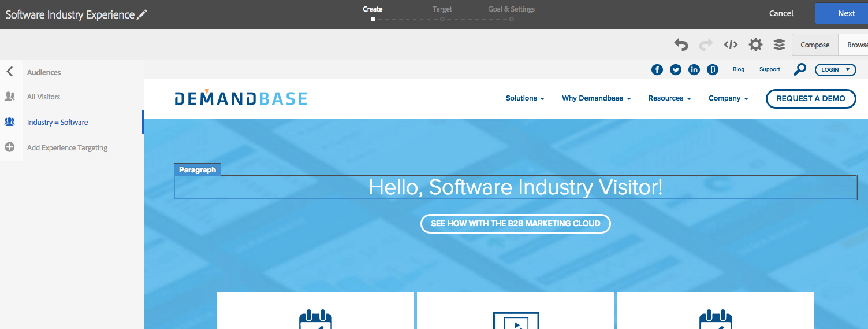Switch to Browse mode

click(854, 45)
